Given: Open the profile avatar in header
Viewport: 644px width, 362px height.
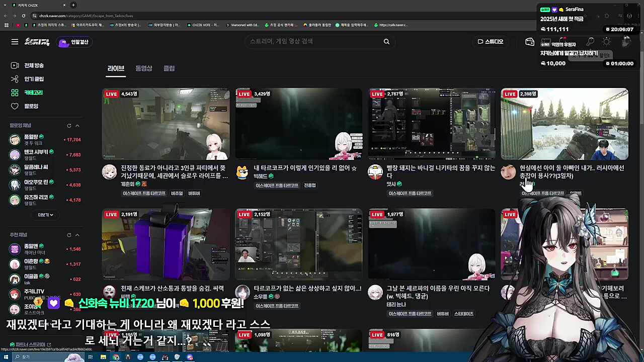Looking at the screenshot, I should pyautogui.click(x=626, y=42).
